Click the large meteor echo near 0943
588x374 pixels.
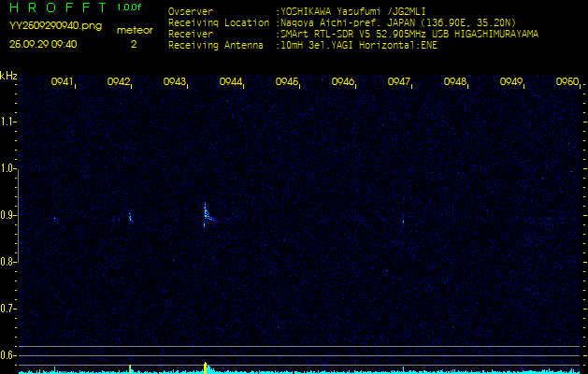(x=207, y=214)
